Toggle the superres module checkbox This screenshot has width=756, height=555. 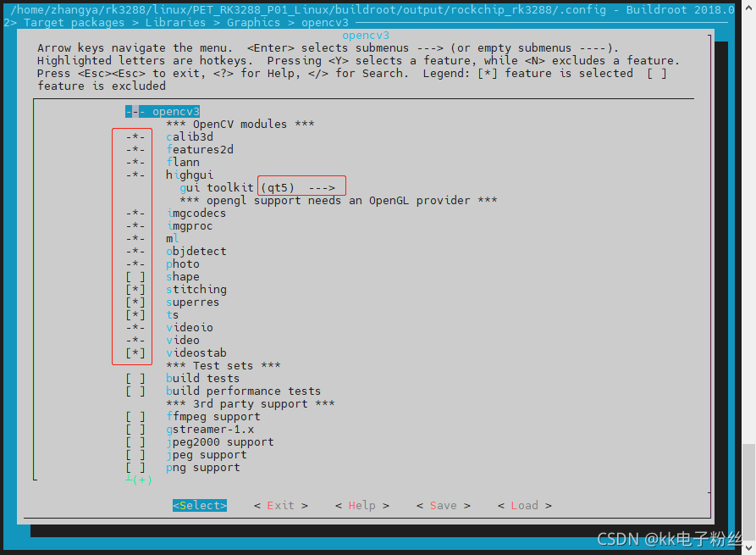coord(135,302)
